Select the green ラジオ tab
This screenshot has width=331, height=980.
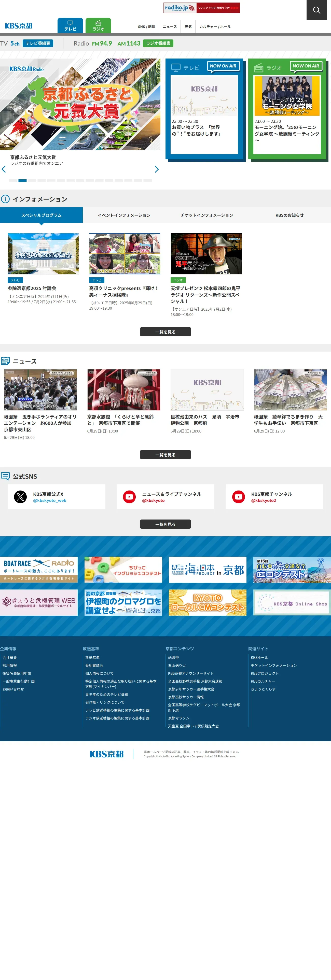[98, 25]
